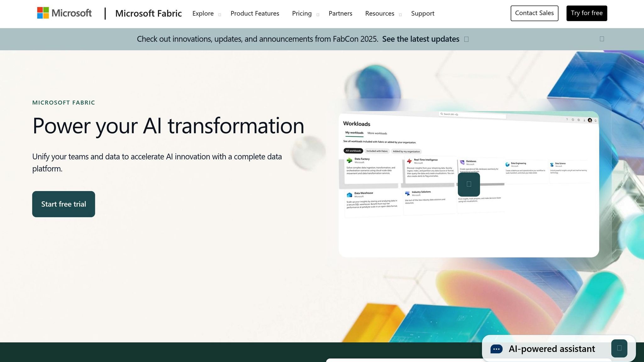This screenshot has height=362, width=644.
Task: Expand the Resources dropdown chevron
Action: click(x=400, y=15)
